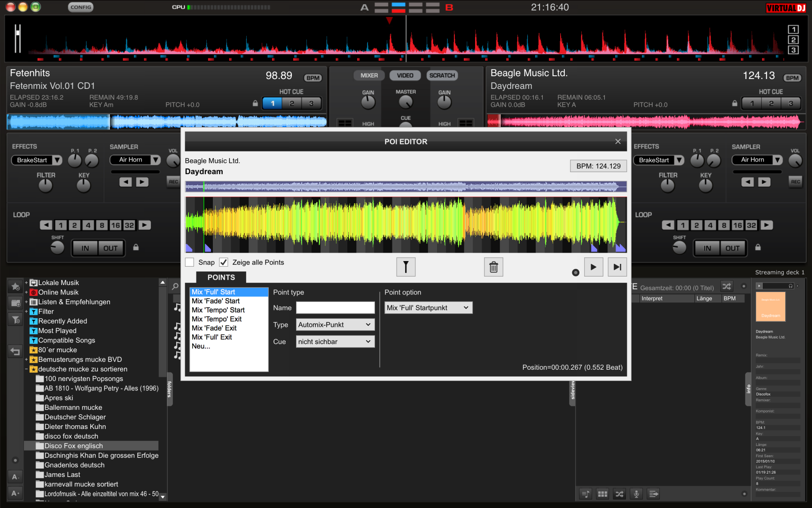Open the sampler grid icon in sideview bar
The width and height of the screenshot is (812, 508).
click(602, 494)
